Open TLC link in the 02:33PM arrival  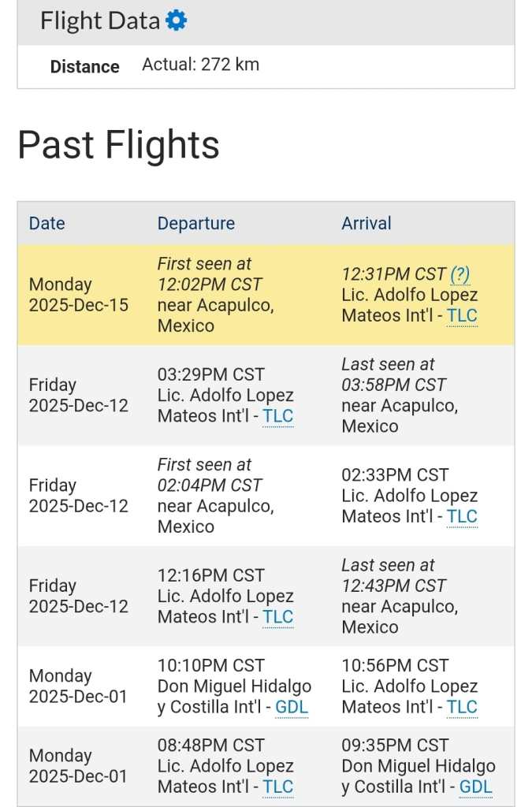coord(462,516)
